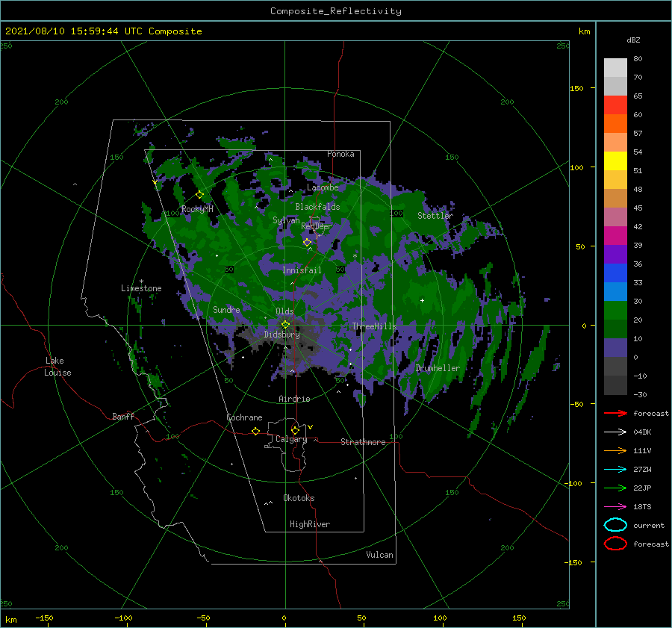Click the 'ThreeHills' town label
The height and width of the screenshot is (628, 672).
point(375,326)
